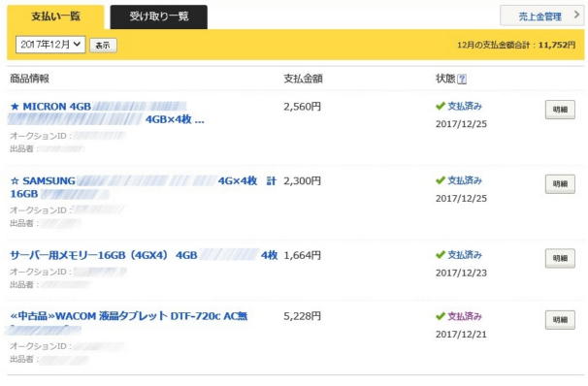Click the green checkmark for MICRON payment

tap(441, 106)
